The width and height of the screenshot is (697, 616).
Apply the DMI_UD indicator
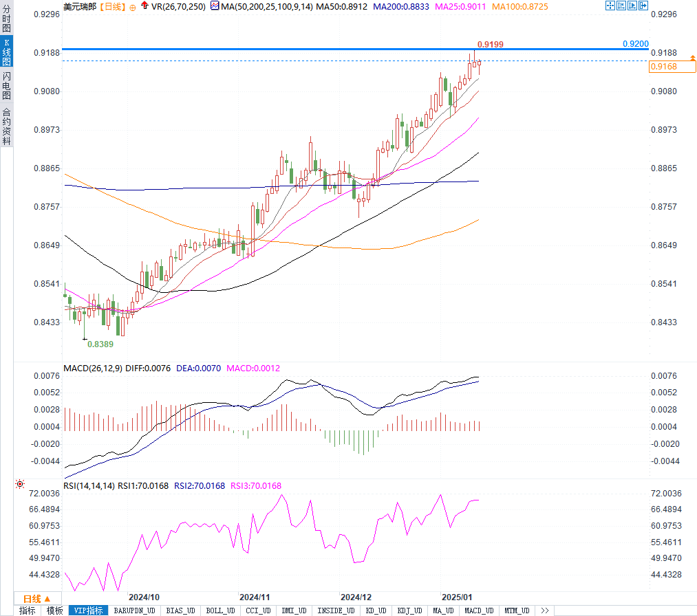[294, 610]
